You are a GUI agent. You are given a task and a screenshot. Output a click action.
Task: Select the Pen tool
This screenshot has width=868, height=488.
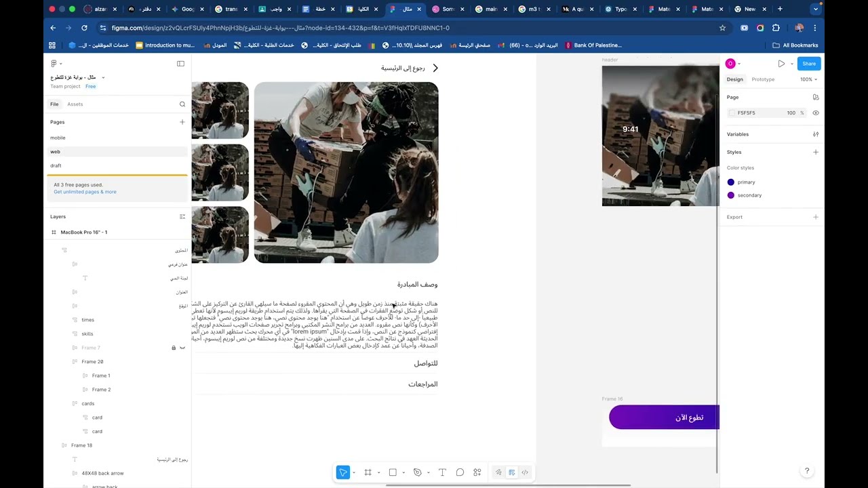[418, 472]
